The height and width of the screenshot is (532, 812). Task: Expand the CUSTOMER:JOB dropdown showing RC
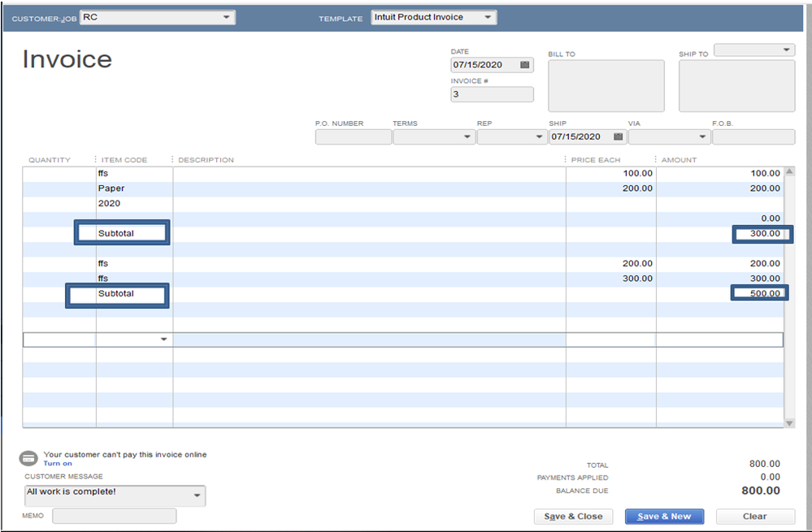pyautogui.click(x=226, y=17)
